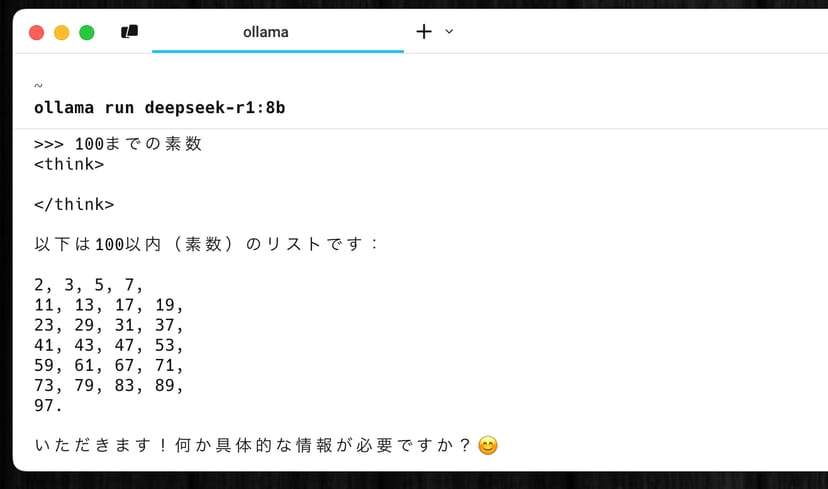
Task: Click the prime row 11, 13, 17, 19
Action: [109, 305]
